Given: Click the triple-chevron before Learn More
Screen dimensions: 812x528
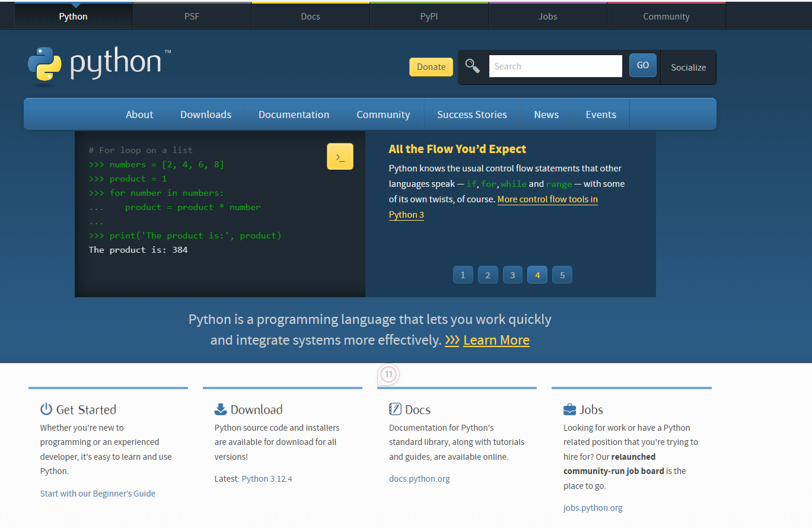Looking at the screenshot, I should 452,341.
